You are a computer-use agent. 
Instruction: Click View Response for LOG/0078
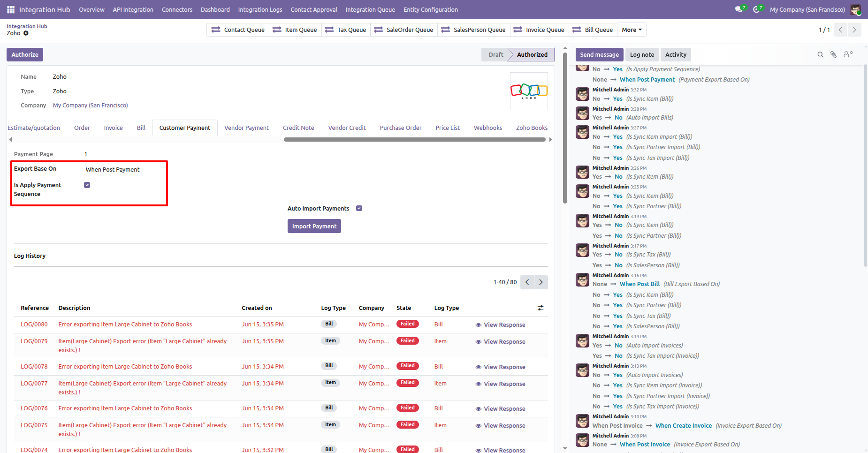(500, 367)
